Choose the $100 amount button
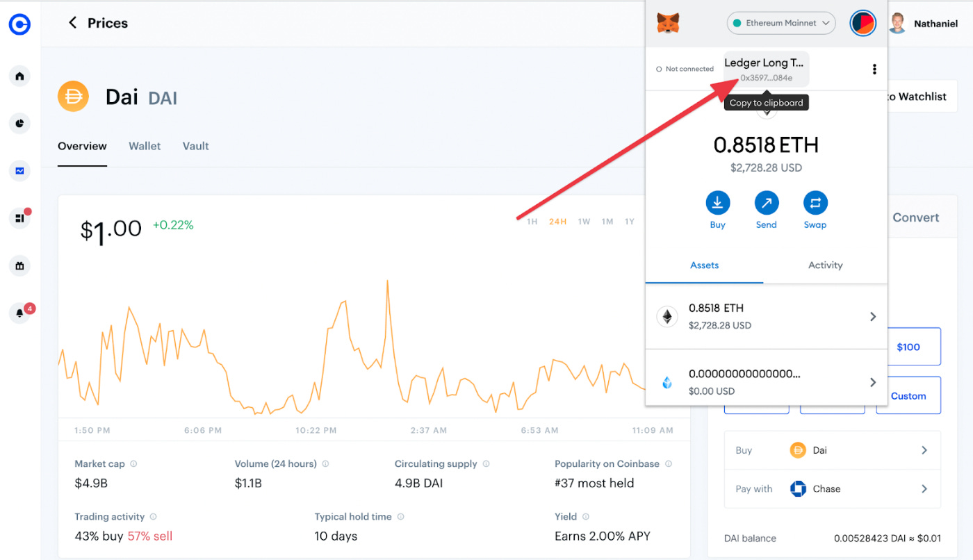The image size is (973, 560). (x=908, y=347)
